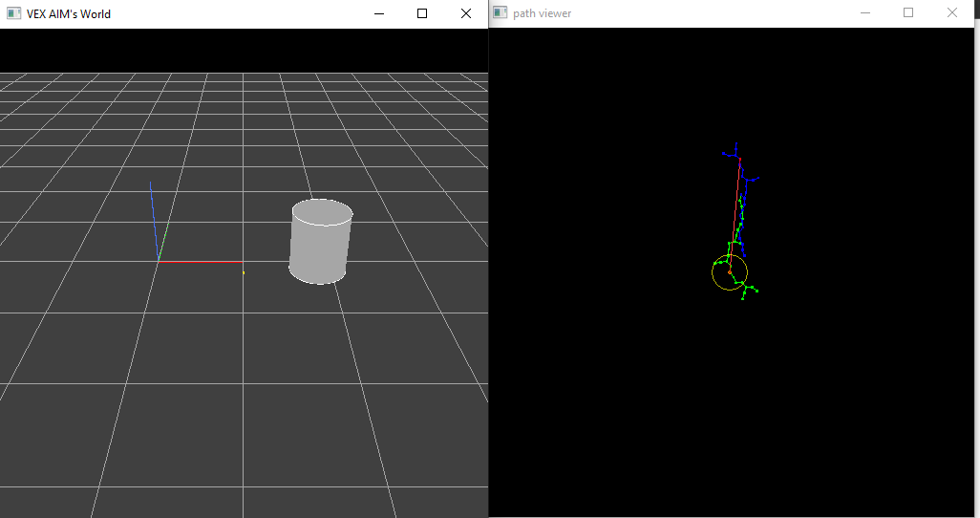Close the path viewer window
Viewport: 980px width, 518px height.
tap(952, 13)
